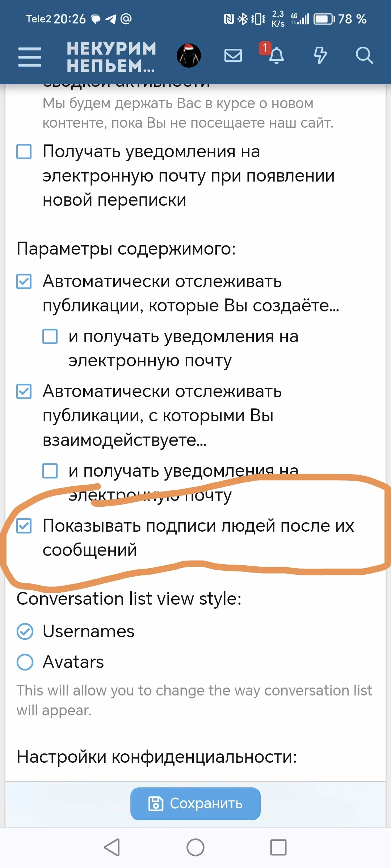Uncheck 'Показывать подписи людей после их сообщений'

[24, 527]
